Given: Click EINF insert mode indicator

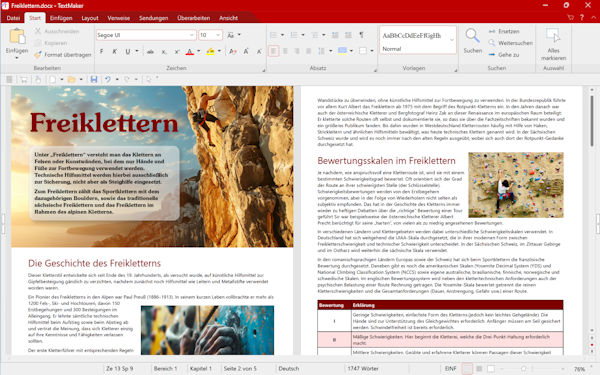Looking at the screenshot, I should (x=450, y=368).
